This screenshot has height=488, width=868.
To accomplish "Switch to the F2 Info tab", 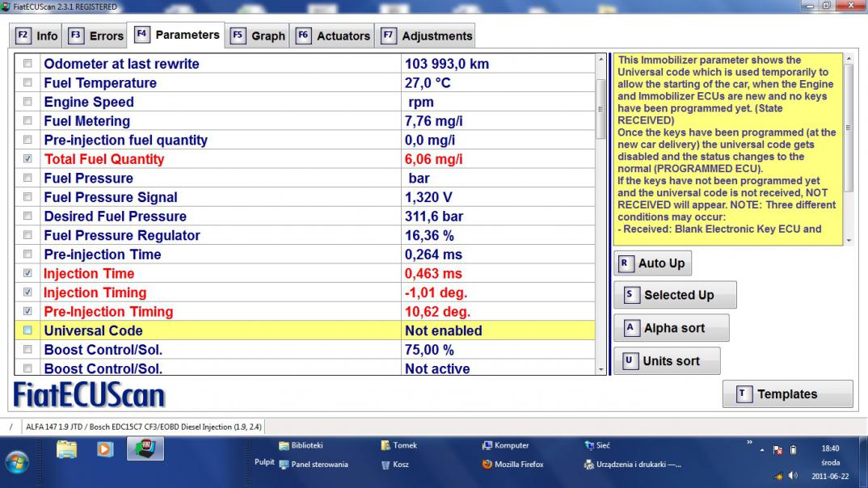I will [x=36, y=36].
